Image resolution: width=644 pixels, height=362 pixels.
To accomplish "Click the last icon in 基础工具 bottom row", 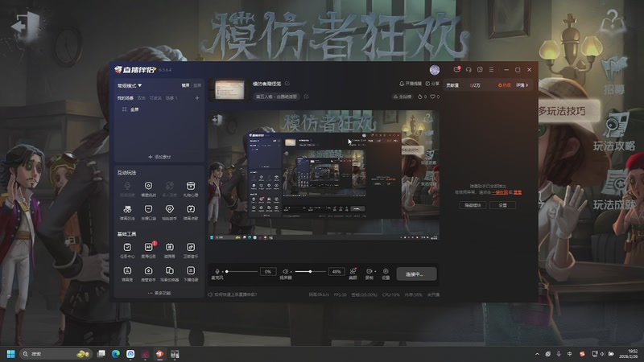I will pos(190,271).
